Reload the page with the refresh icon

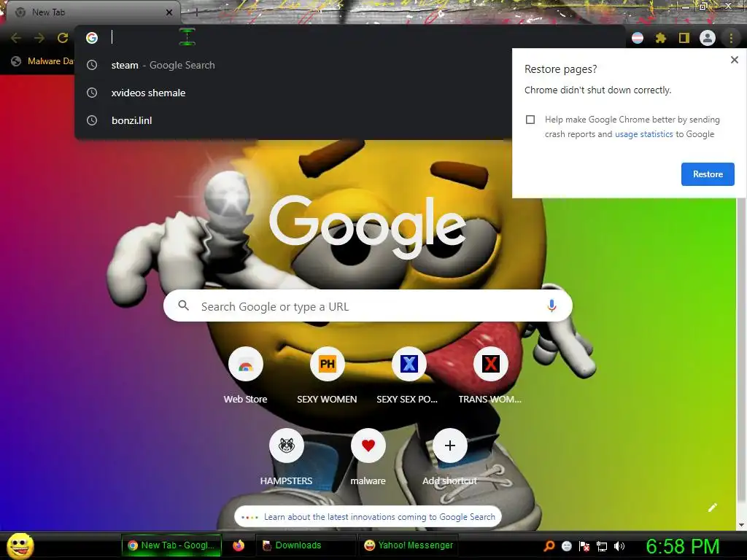coord(63,38)
